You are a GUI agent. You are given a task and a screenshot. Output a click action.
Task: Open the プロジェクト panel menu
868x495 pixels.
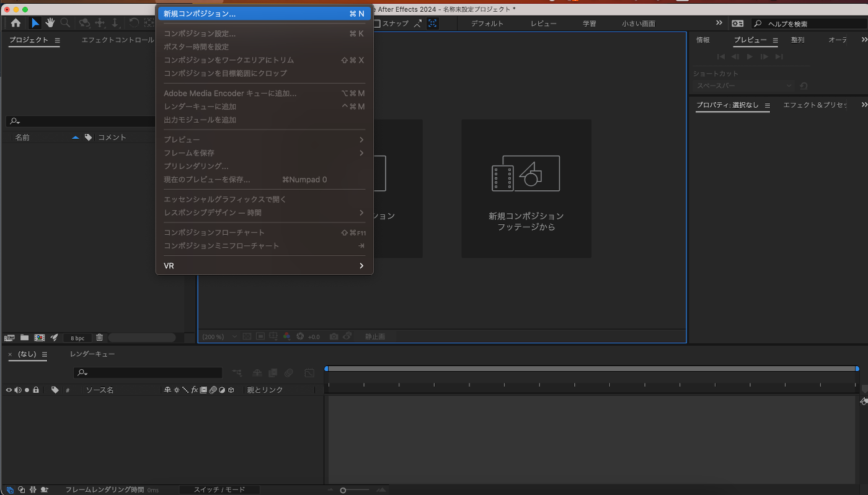click(58, 40)
